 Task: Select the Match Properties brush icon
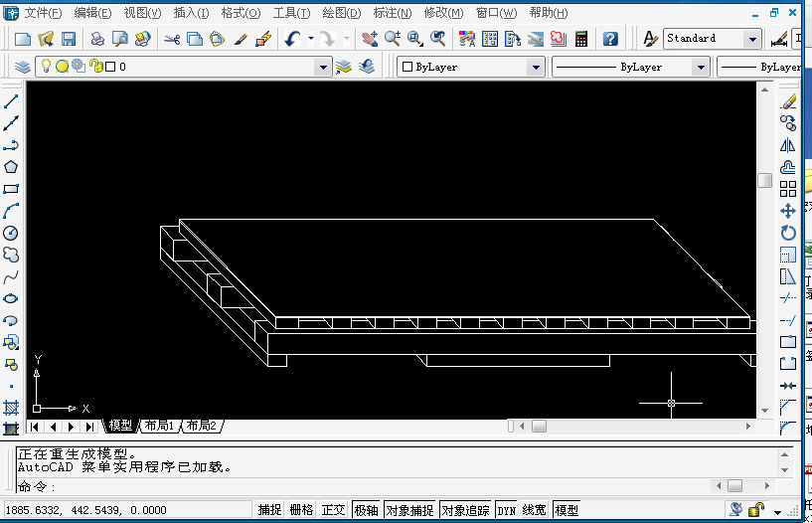pyautogui.click(x=240, y=39)
